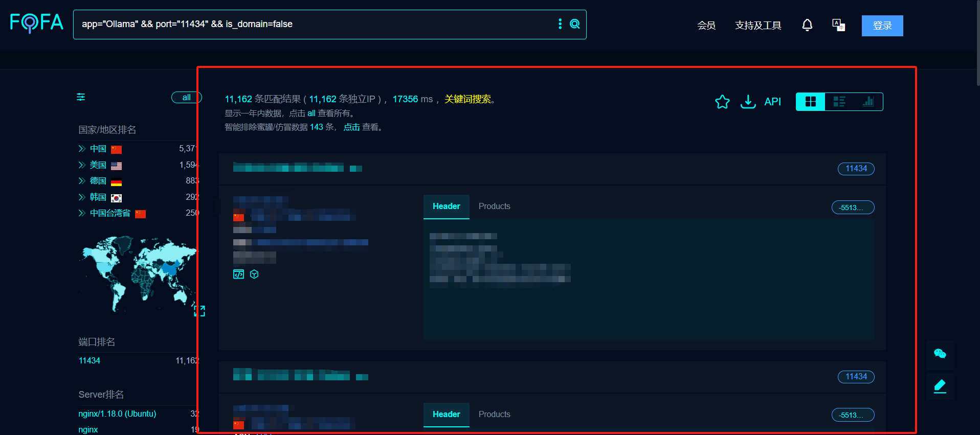This screenshot has height=435, width=980.
Task: Expand the 中国 country entry
Action: click(82, 149)
